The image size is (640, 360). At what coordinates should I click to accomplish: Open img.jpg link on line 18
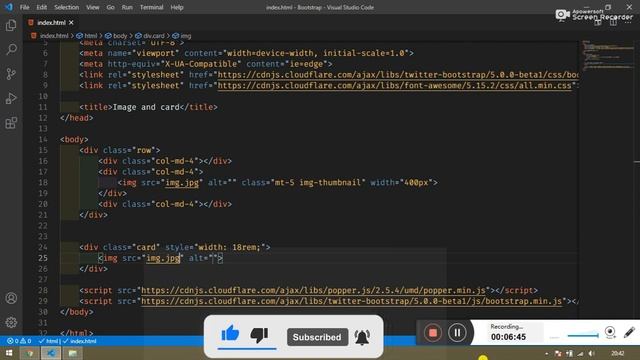coord(182,182)
